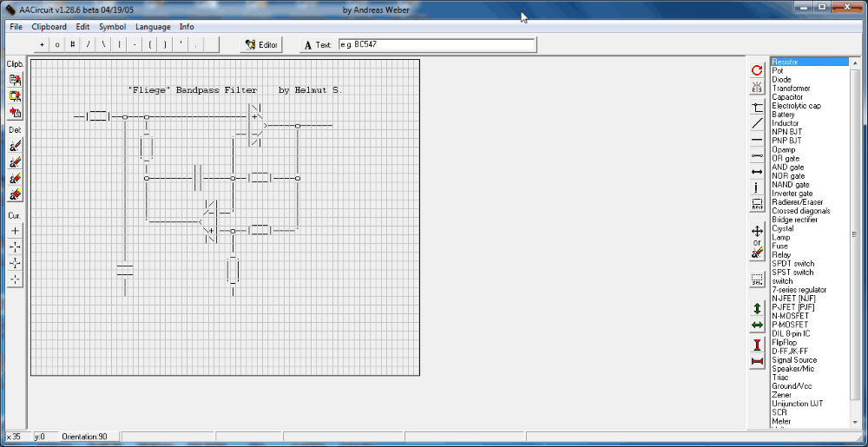
Task: Select the junction dot tool icon
Action: tap(757, 188)
